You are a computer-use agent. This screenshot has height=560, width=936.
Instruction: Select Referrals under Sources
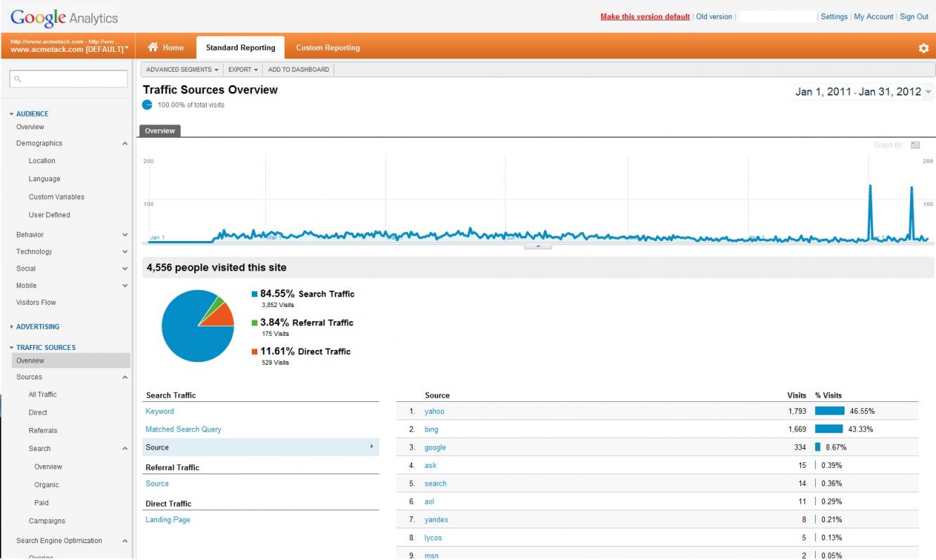pos(43,431)
